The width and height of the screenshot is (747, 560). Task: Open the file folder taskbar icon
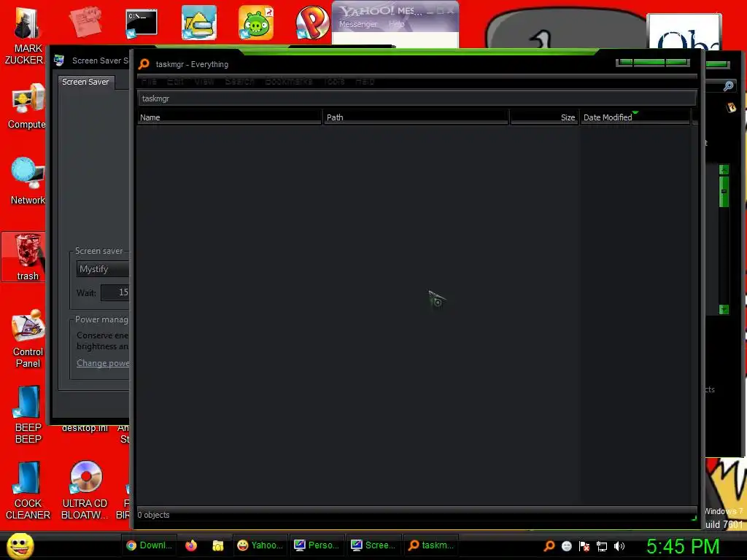tap(217, 545)
